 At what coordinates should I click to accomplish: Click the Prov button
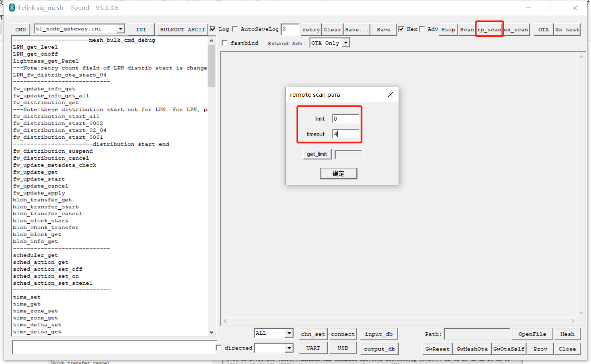(540, 349)
